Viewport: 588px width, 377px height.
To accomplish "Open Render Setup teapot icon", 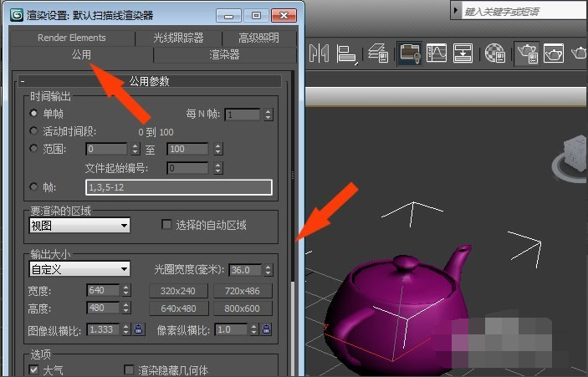I will tap(527, 53).
